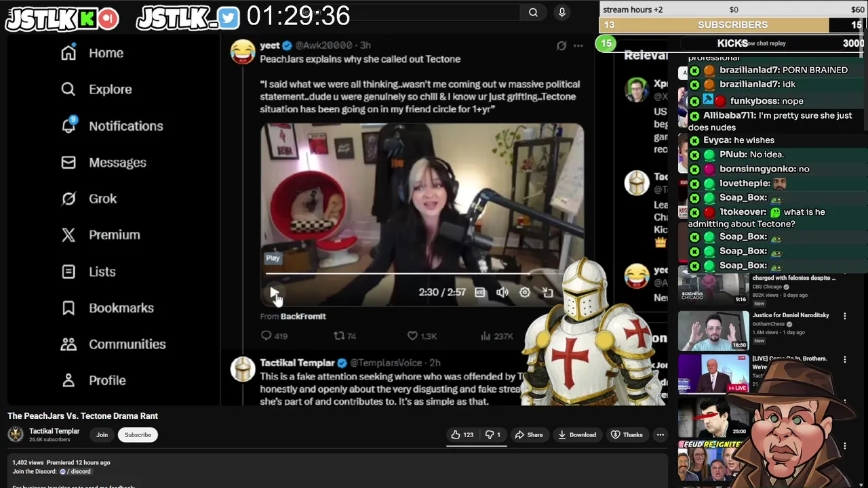Repost the yeet tweet
Screen dimensions: 868x488
(x=344, y=335)
